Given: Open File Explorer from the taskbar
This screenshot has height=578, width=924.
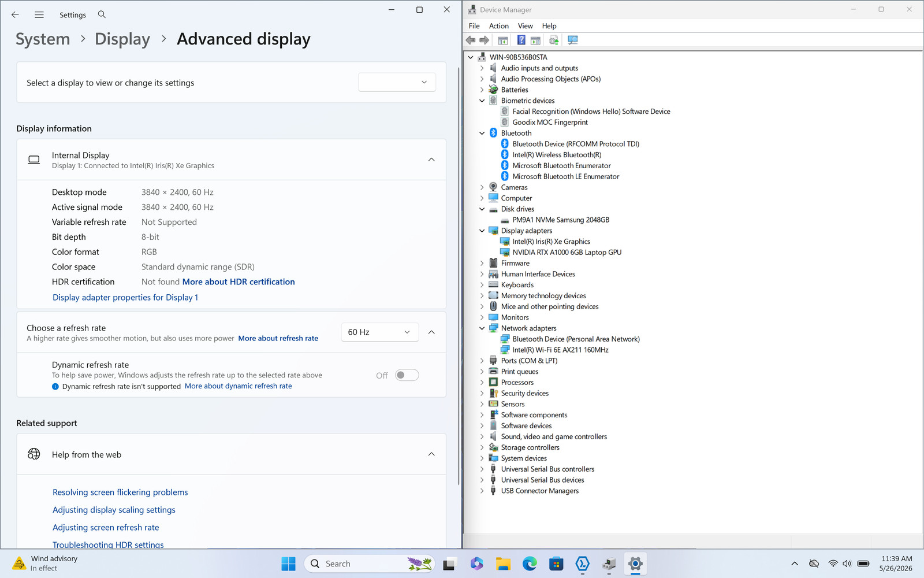Looking at the screenshot, I should pos(503,564).
